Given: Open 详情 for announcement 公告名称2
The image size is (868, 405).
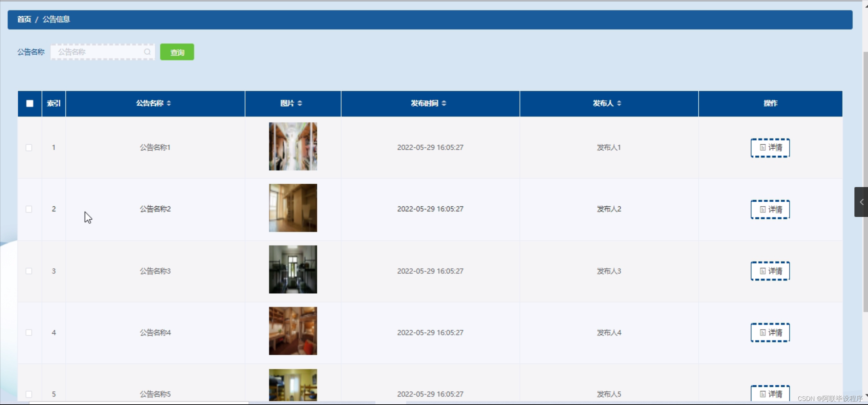Looking at the screenshot, I should (770, 209).
